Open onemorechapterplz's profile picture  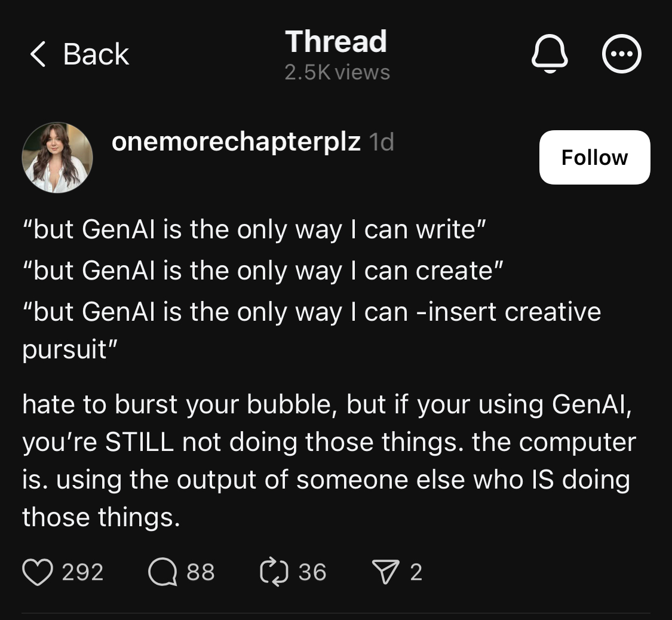click(57, 158)
